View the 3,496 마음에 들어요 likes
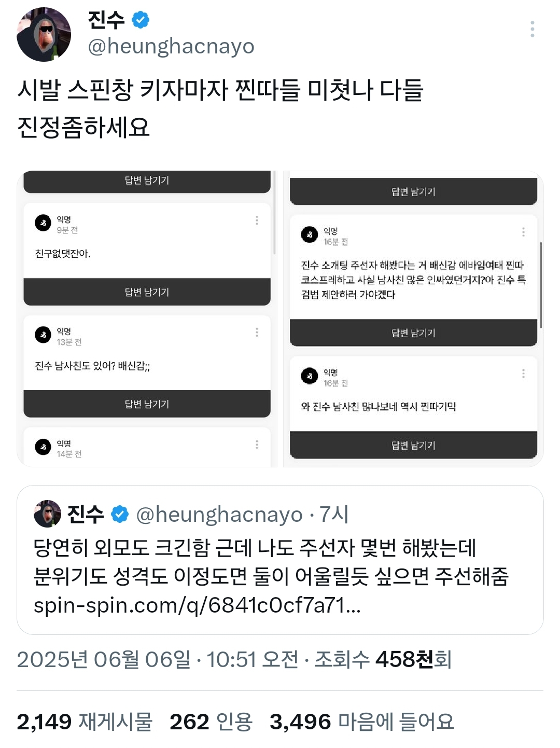The image size is (560, 748). coord(362,722)
